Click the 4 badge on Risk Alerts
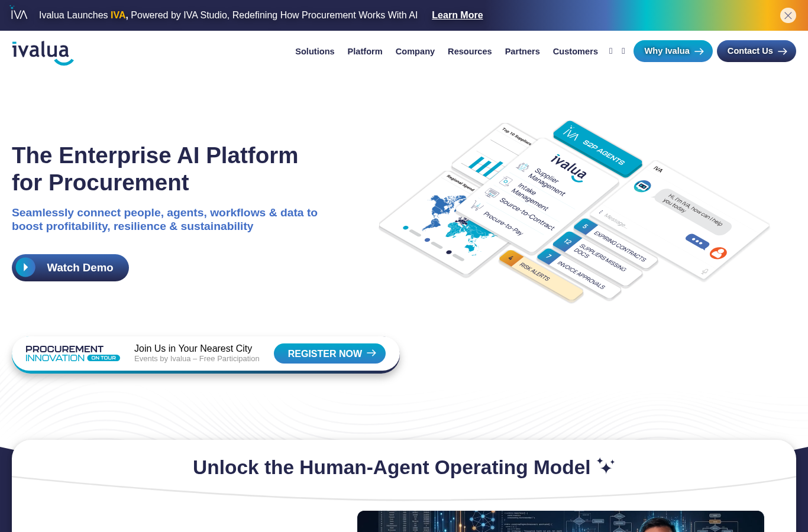Viewport: 808px width, 532px height. coord(511,258)
